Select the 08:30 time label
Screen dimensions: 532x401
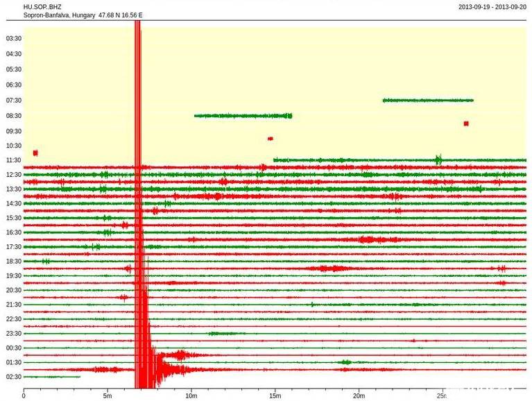(x=14, y=116)
